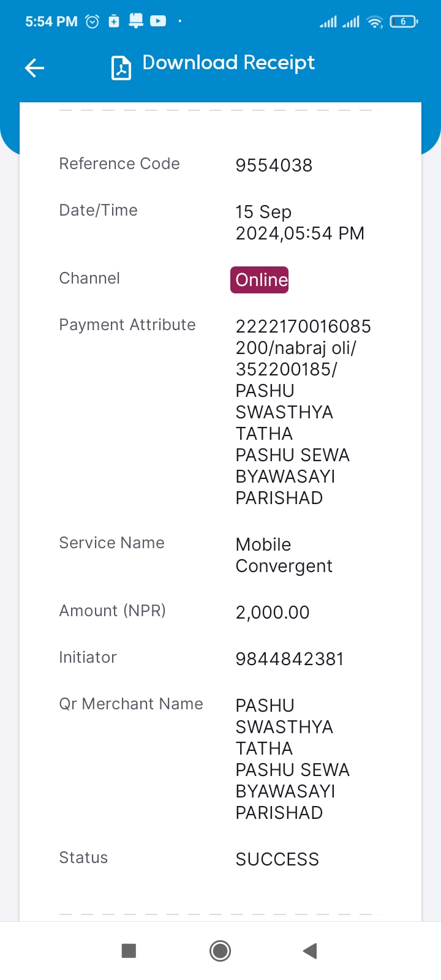Click the Android home circle button

pyautogui.click(x=220, y=951)
